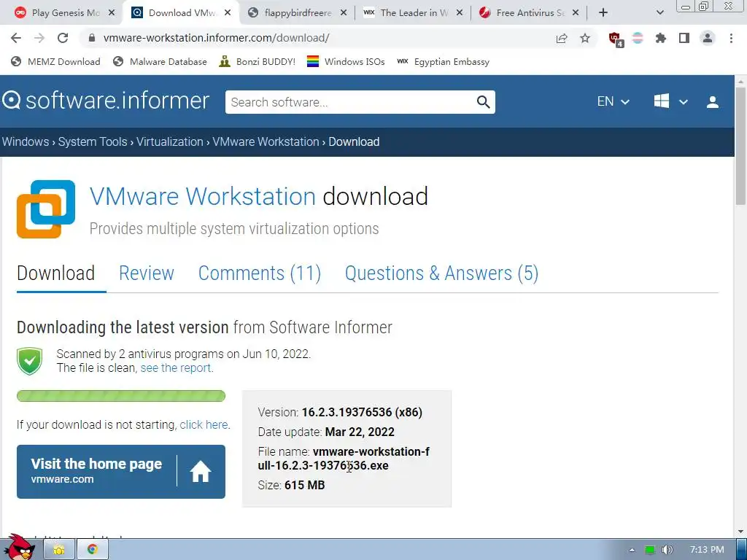Image resolution: width=747 pixels, height=560 pixels.
Task: Click the VMware Workstation logo image
Action: (46, 209)
